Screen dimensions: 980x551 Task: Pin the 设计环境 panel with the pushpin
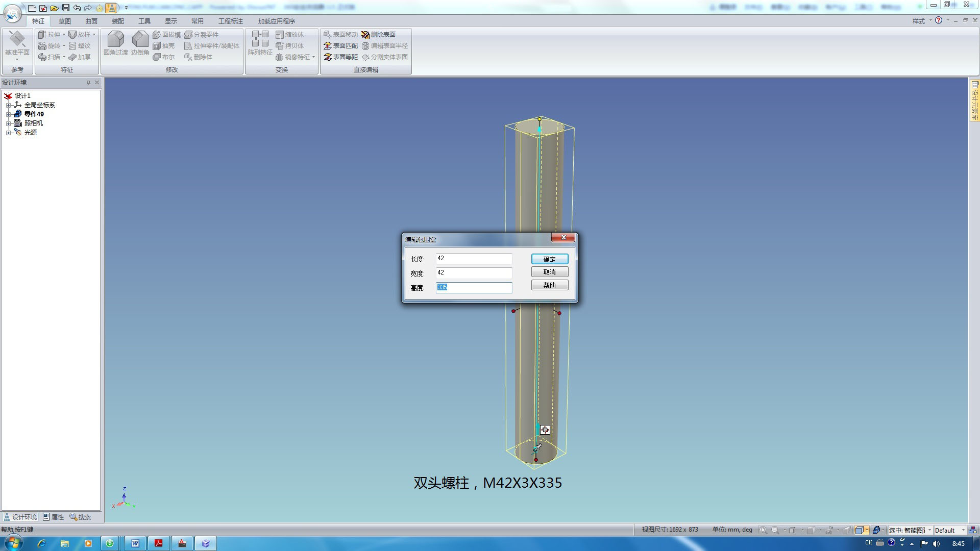click(88, 82)
